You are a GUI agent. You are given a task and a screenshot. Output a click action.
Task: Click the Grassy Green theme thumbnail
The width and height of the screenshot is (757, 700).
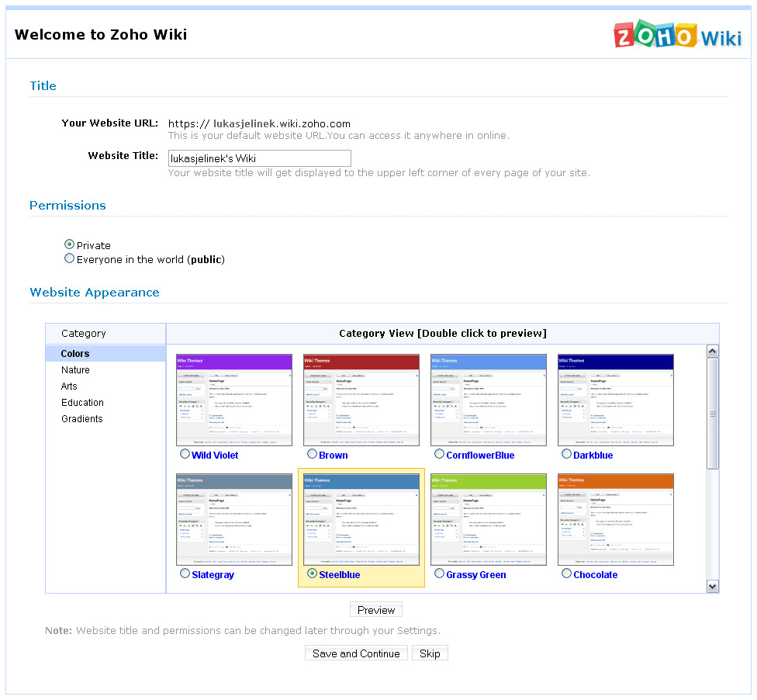click(489, 519)
